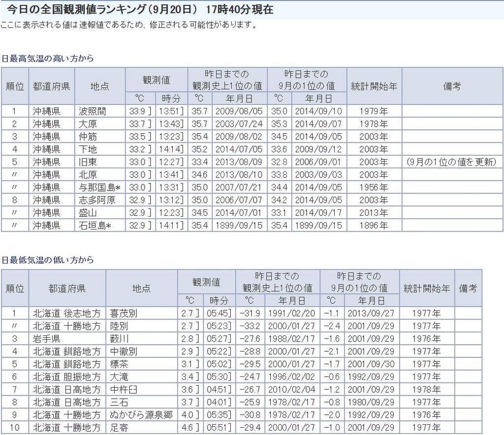
Task: Open the 大原 station entry
Action: [x=88, y=124]
